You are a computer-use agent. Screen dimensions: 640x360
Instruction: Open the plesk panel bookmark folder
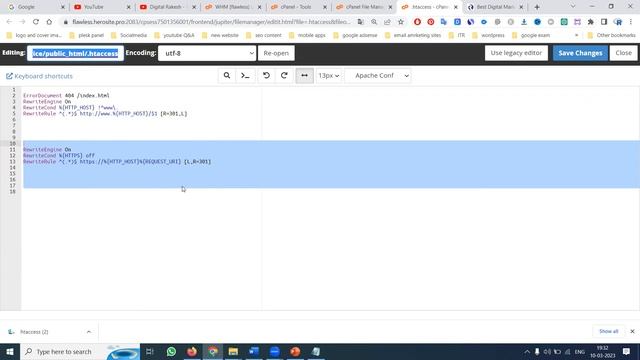pyautogui.click(x=87, y=35)
